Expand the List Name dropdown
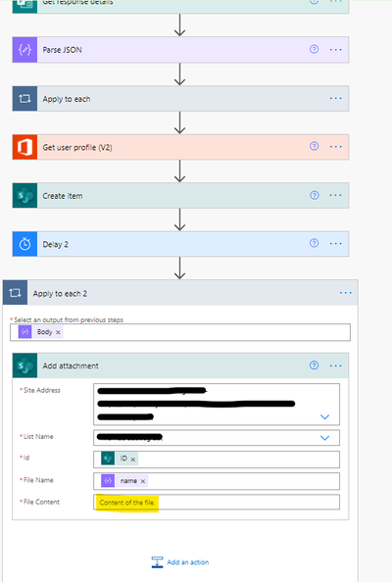This screenshot has height=582, width=392. tap(324, 438)
